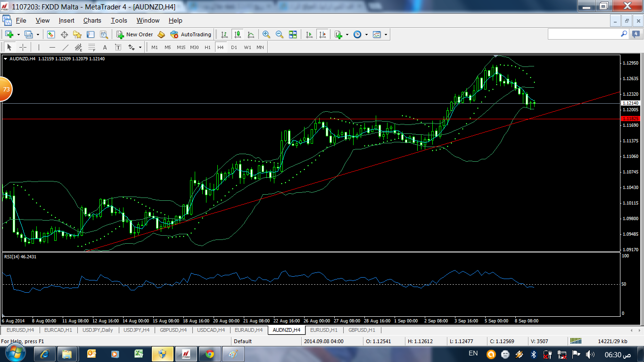644x362 pixels.
Task: Switch to D1 timeframe
Action: [234, 47]
